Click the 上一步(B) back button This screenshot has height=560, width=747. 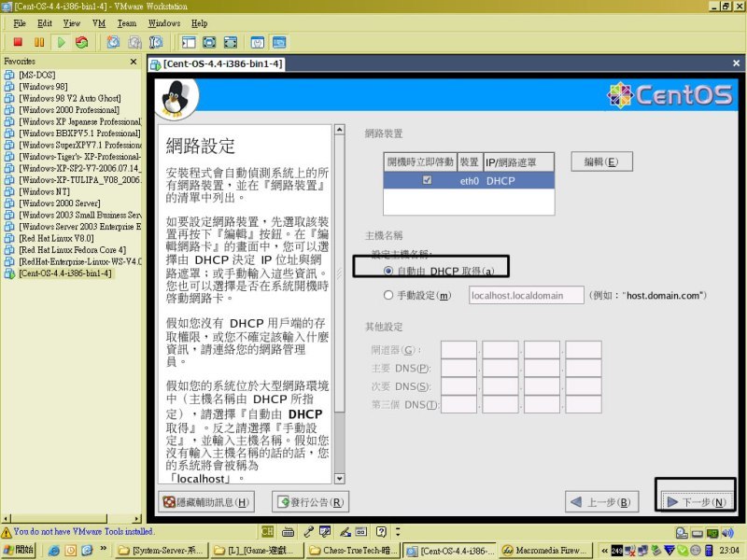[x=601, y=502]
